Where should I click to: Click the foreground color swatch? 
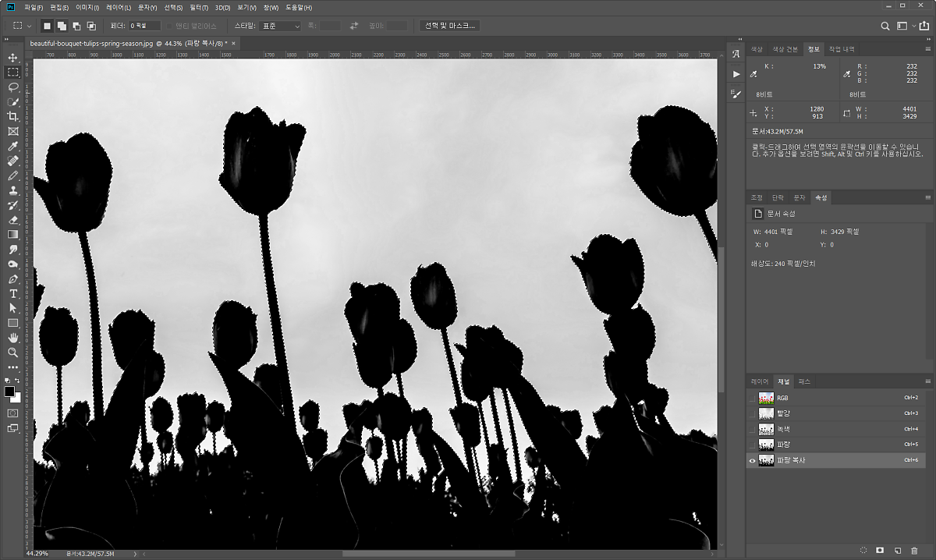pyautogui.click(x=9, y=392)
